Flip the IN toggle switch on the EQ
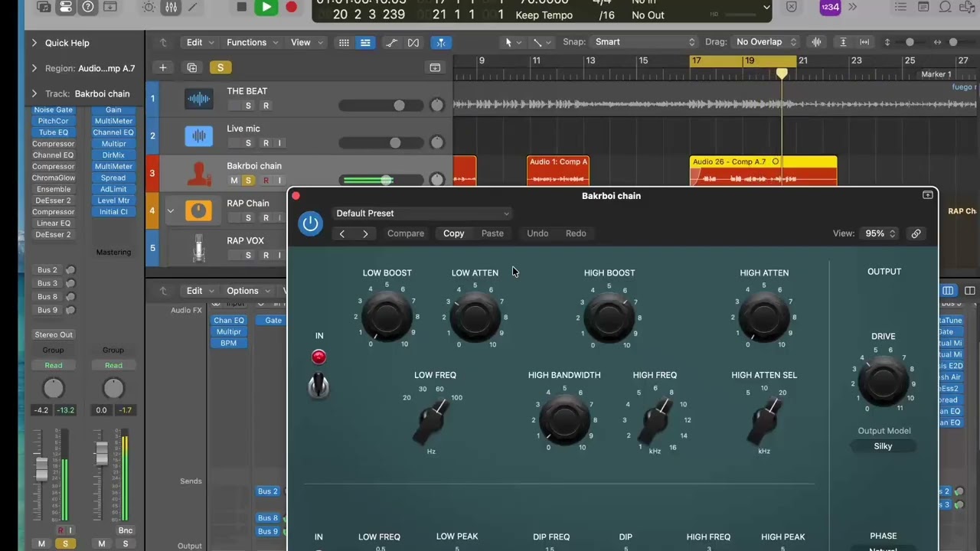 [x=318, y=386]
